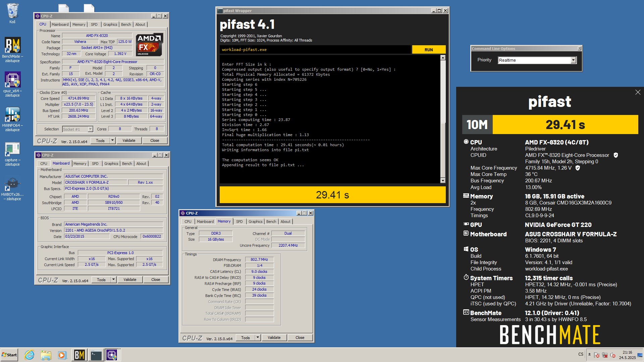Click Close button in CPU-Z CPU window
The height and width of the screenshot is (362, 644).
(155, 140)
